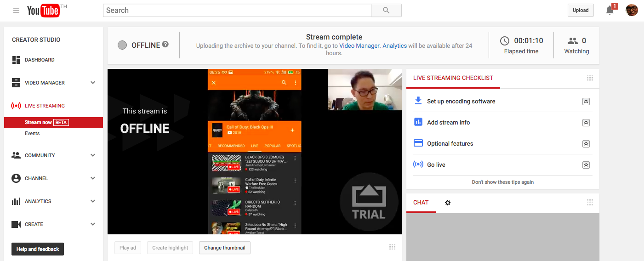The height and width of the screenshot is (261, 644).
Task: Click the Live Streaming broadcast icon
Action: coord(16,106)
